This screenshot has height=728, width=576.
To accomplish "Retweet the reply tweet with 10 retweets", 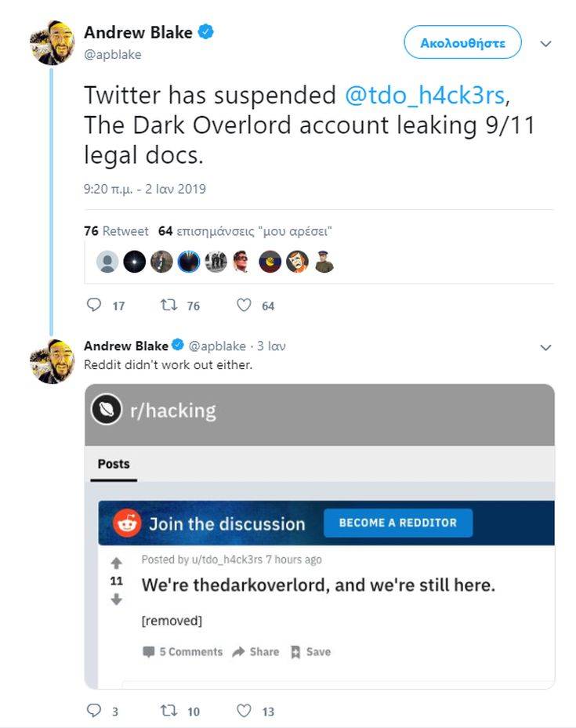I will click(168, 711).
